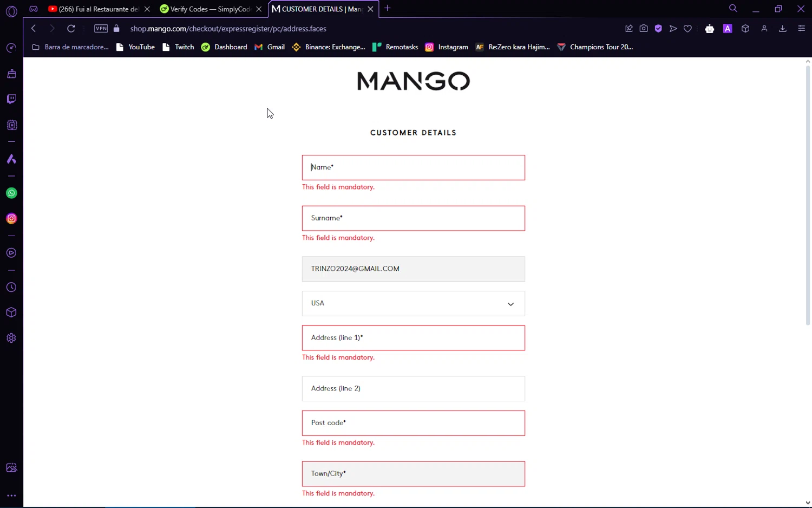Close the Verify Codes tab
This screenshot has height=508, width=812.
coord(259,9)
